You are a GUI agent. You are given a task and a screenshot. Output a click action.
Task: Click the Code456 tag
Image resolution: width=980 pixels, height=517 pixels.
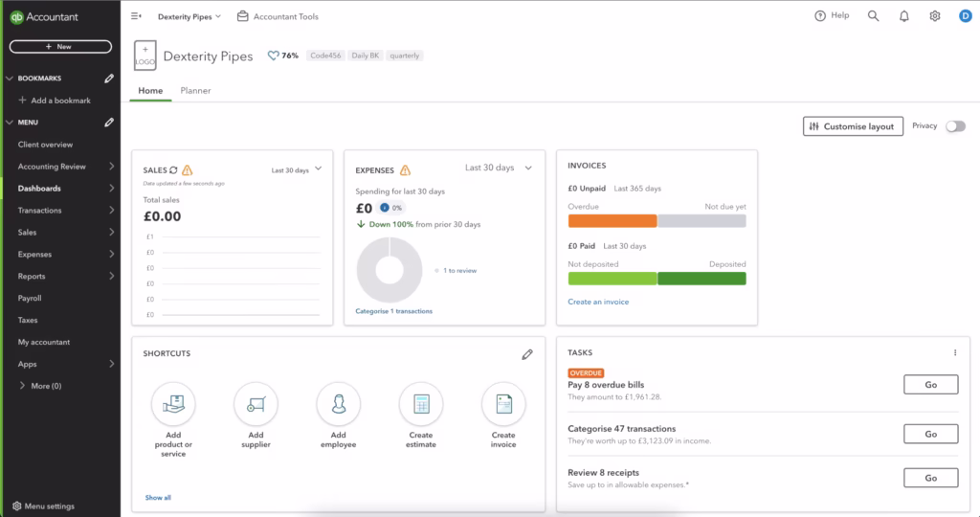coord(325,56)
